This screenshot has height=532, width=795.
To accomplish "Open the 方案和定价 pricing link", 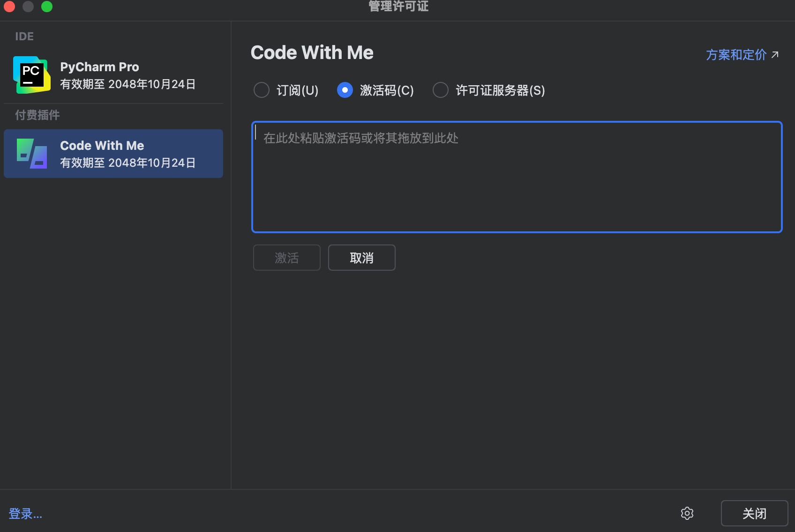I will click(736, 55).
